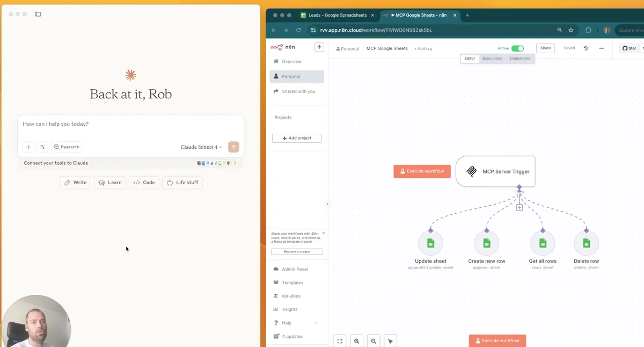Click the tidy up nodes icon
Image resolution: width=644 pixels, height=347 pixels.
coord(390,341)
